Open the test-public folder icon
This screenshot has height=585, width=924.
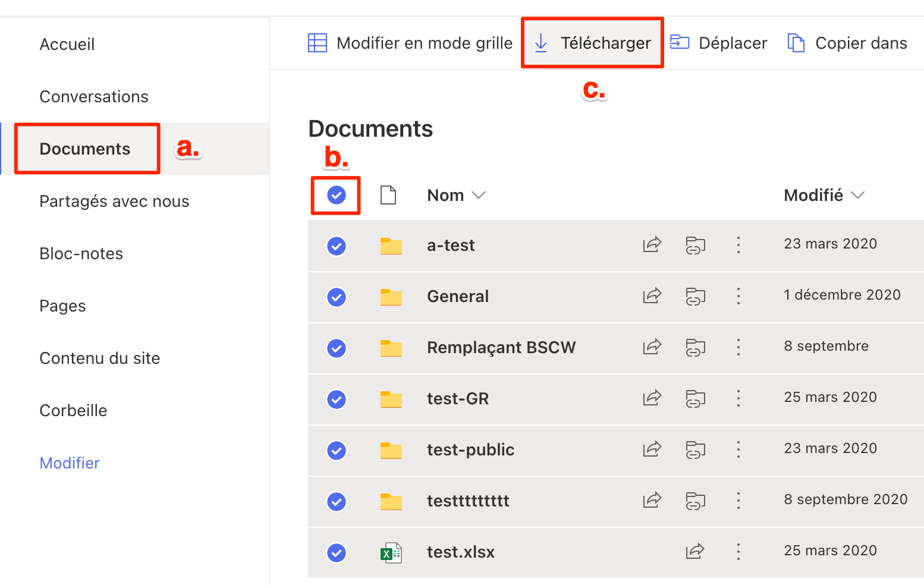391,450
